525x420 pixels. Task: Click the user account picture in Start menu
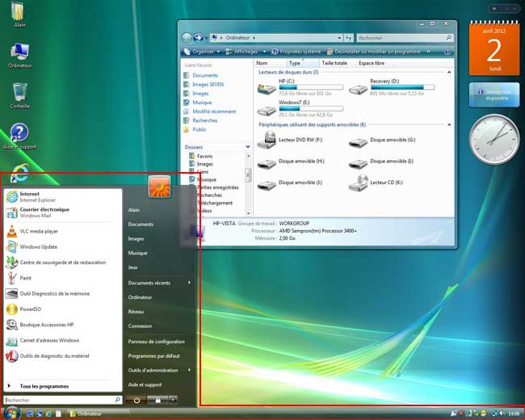[x=159, y=187]
